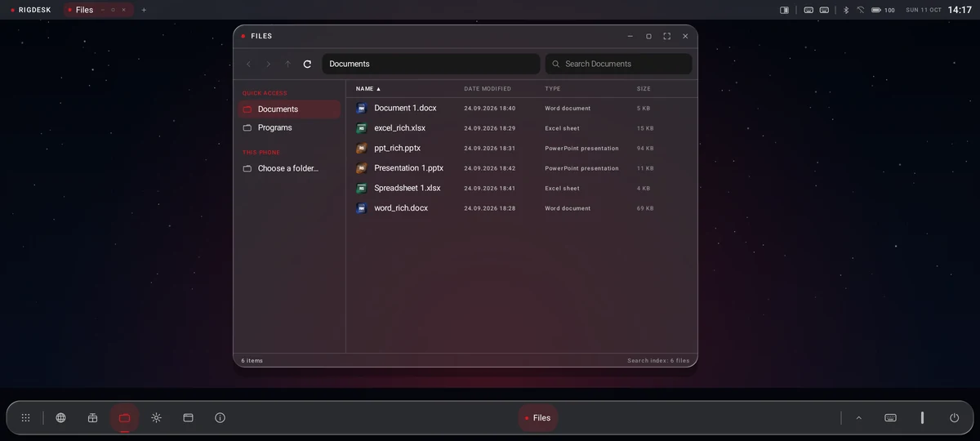Click the 94 KB size of ppt_rich.pptx
The image size is (980, 441).
click(x=645, y=149)
